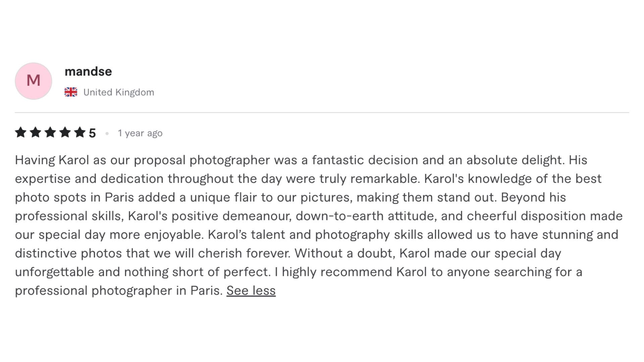Click the pink M avatar circle

pyautogui.click(x=34, y=81)
